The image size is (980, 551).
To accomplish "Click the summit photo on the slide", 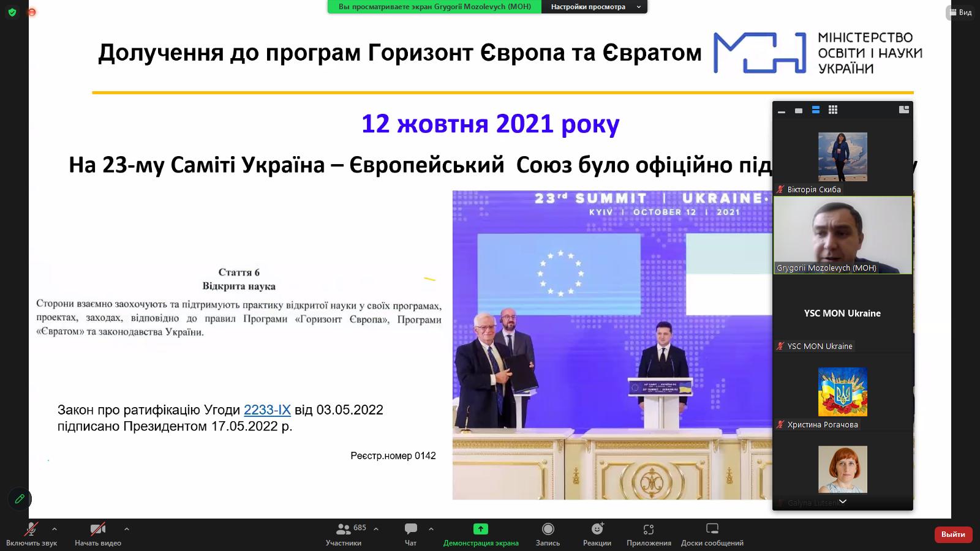I will pyautogui.click(x=612, y=345).
